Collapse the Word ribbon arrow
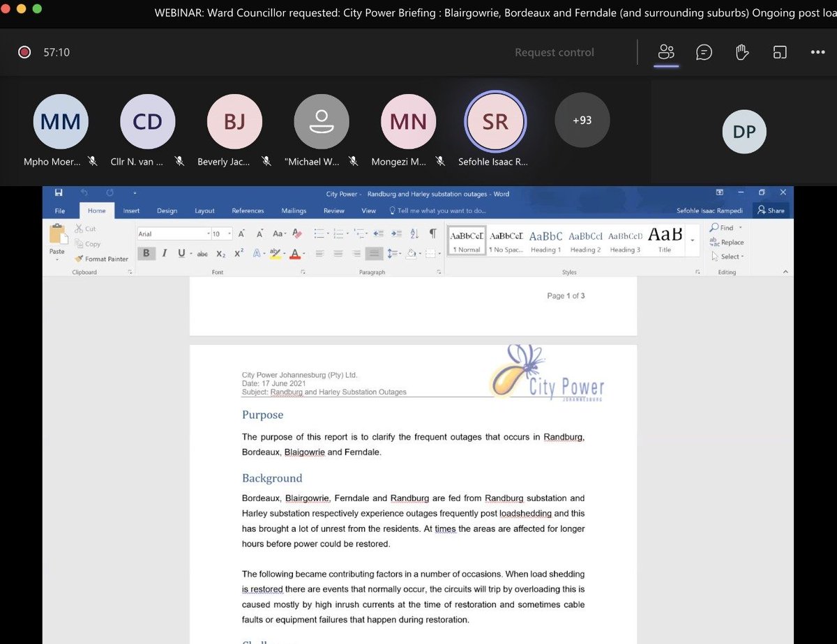 (x=785, y=272)
